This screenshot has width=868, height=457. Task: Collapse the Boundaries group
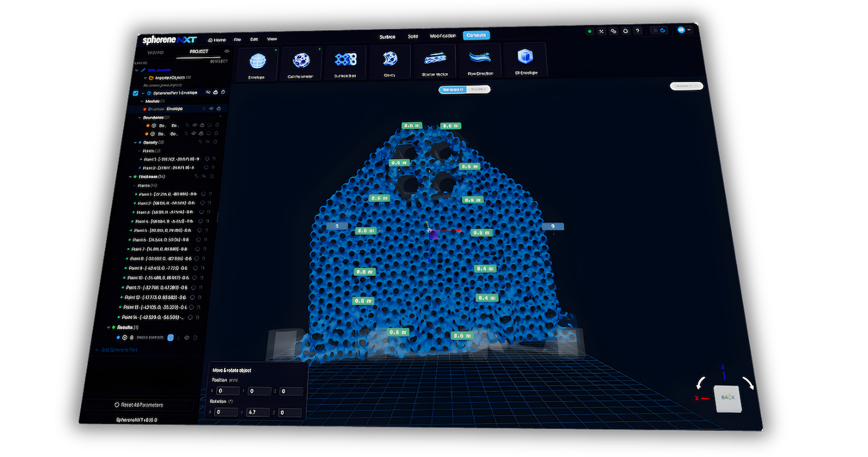point(139,117)
